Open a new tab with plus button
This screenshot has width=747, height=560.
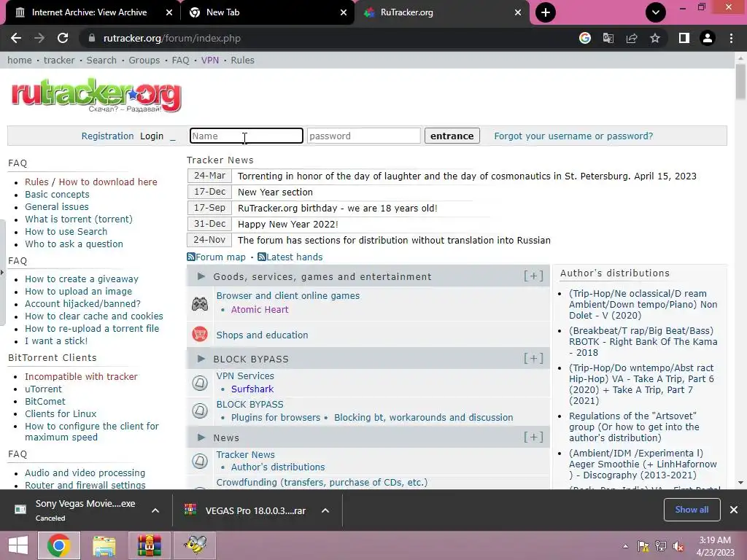tap(546, 12)
